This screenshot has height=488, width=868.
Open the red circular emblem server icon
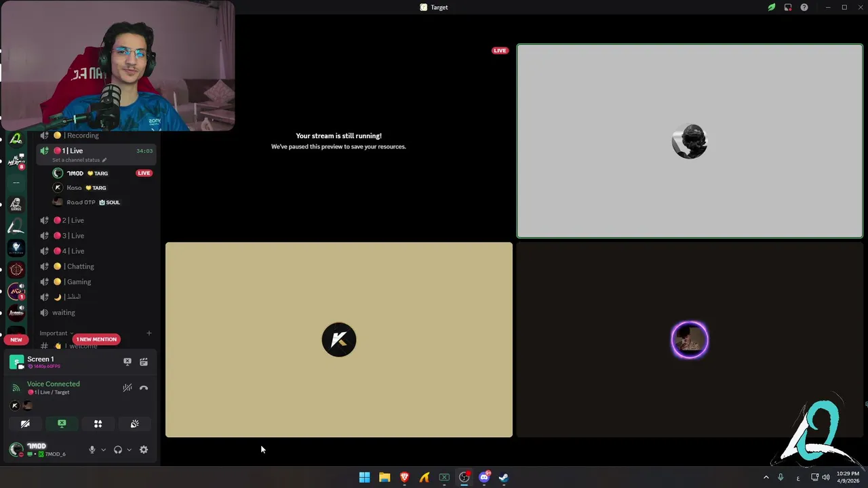coord(16,269)
